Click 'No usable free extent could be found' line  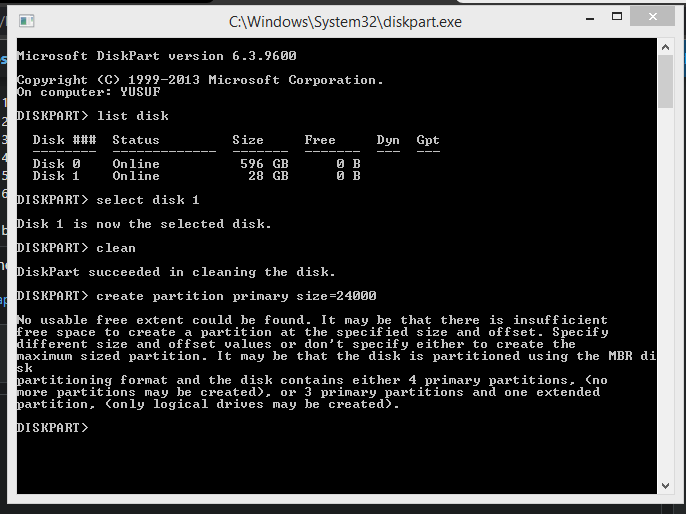coord(312,320)
